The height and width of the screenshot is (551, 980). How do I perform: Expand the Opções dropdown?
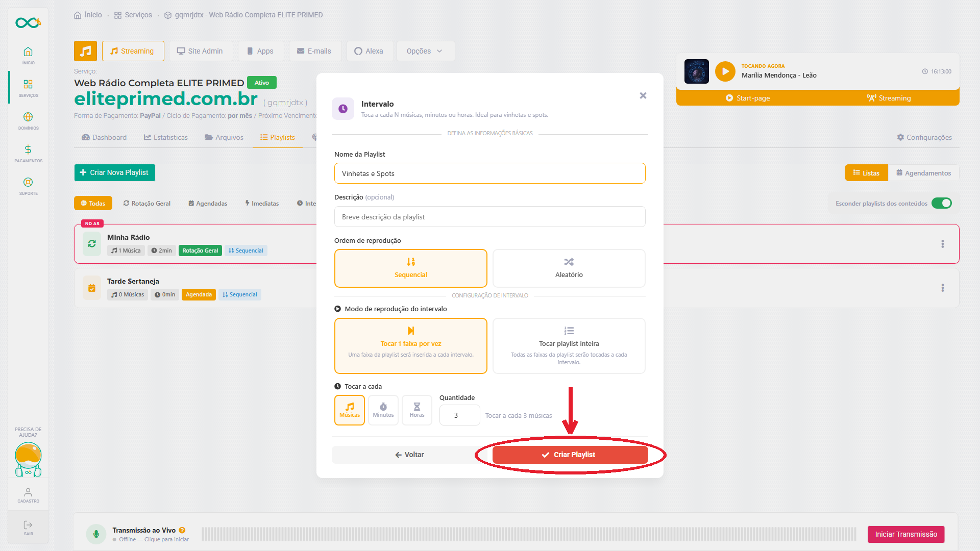click(x=425, y=51)
